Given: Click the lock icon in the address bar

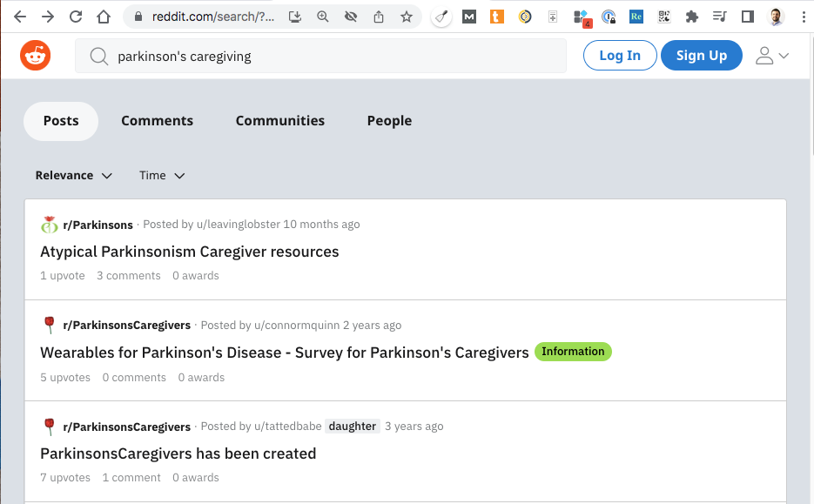Looking at the screenshot, I should [x=138, y=17].
